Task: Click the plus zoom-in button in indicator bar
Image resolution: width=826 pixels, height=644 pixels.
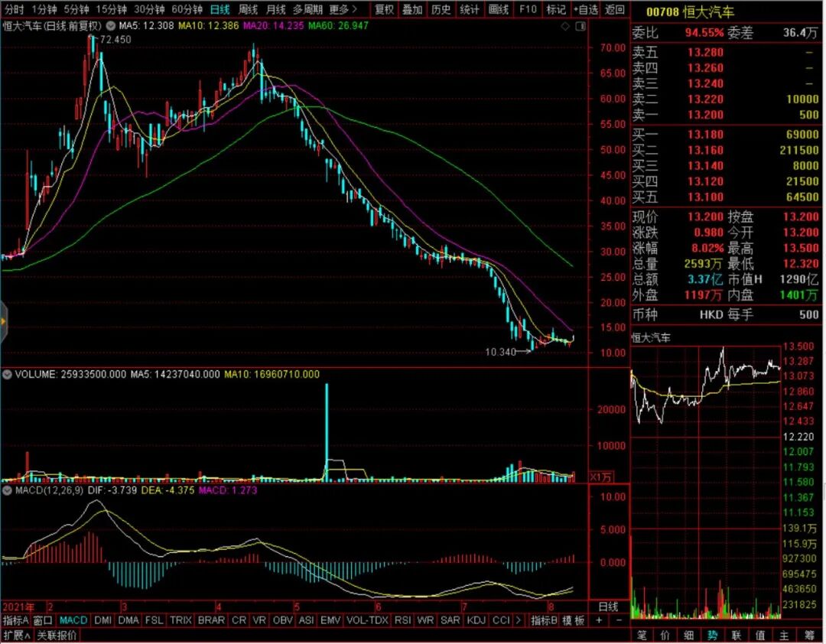Action: click(599, 620)
